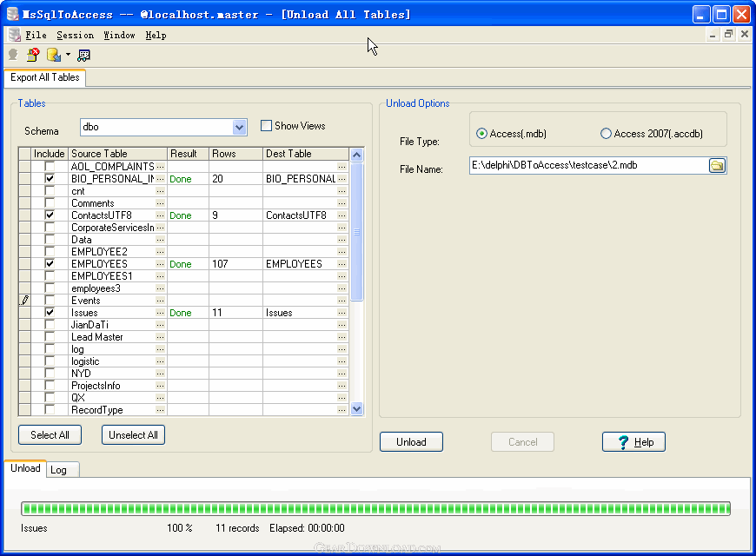Click the source table ellipsis for ContactsUTF8

(161, 215)
